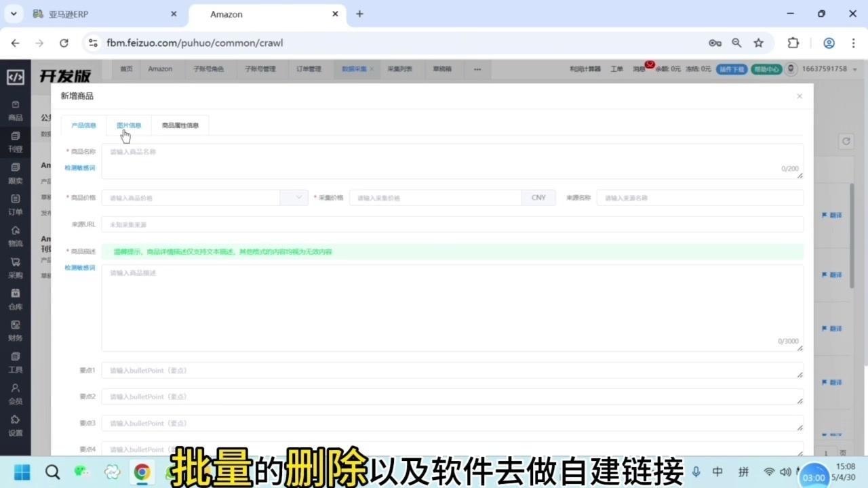
Task: Click the 采集价格 input field
Action: pyautogui.click(x=435, y=197)
